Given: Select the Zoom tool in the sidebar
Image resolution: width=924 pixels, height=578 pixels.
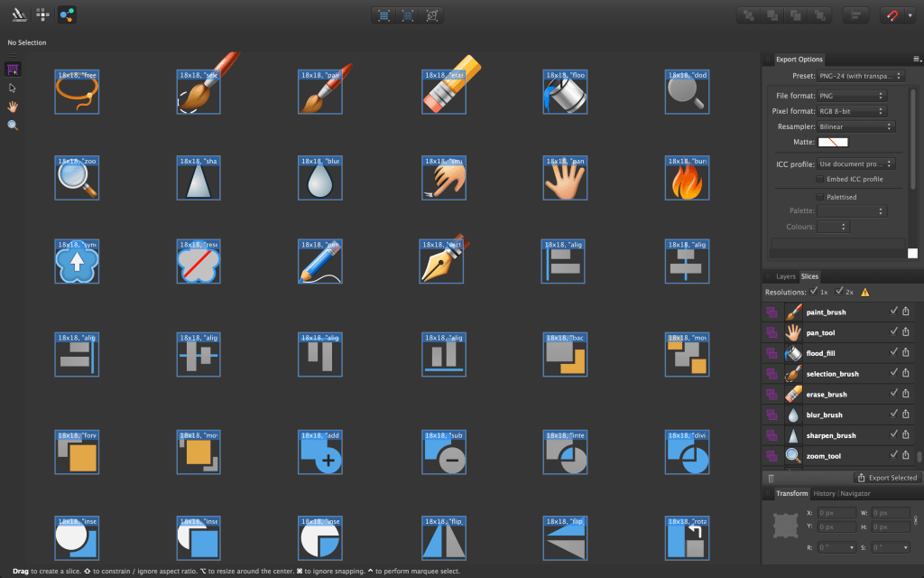Looking at the screenshot, I should pyautogui.click(x=13, y=125).
